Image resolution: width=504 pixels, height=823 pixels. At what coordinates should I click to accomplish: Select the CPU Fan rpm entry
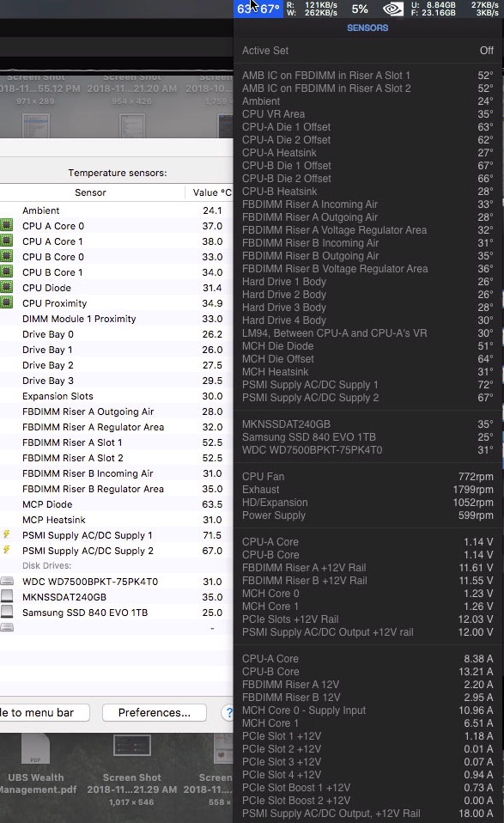point(367,477)
